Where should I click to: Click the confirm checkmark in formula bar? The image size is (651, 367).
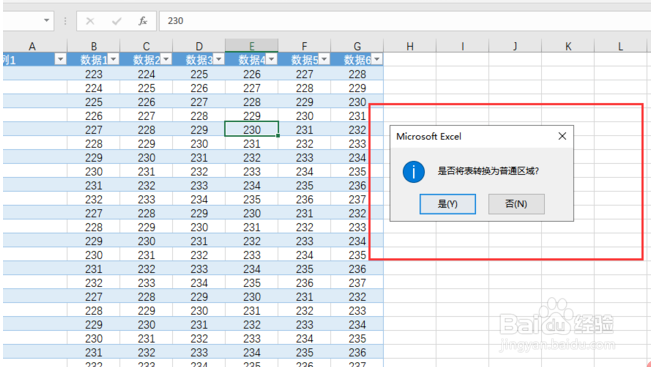tap(117, 21)
